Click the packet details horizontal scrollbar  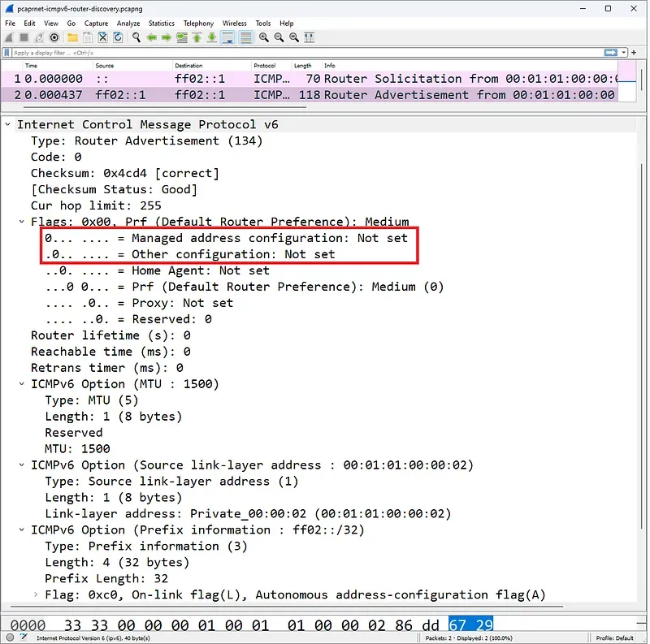[x=287, y=607]
